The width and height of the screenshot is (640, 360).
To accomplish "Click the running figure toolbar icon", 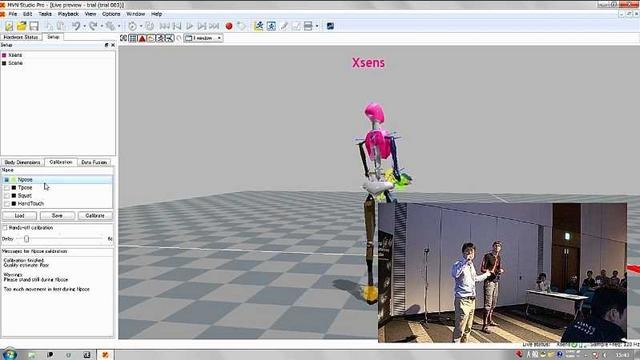I will (x=258, y=26).
